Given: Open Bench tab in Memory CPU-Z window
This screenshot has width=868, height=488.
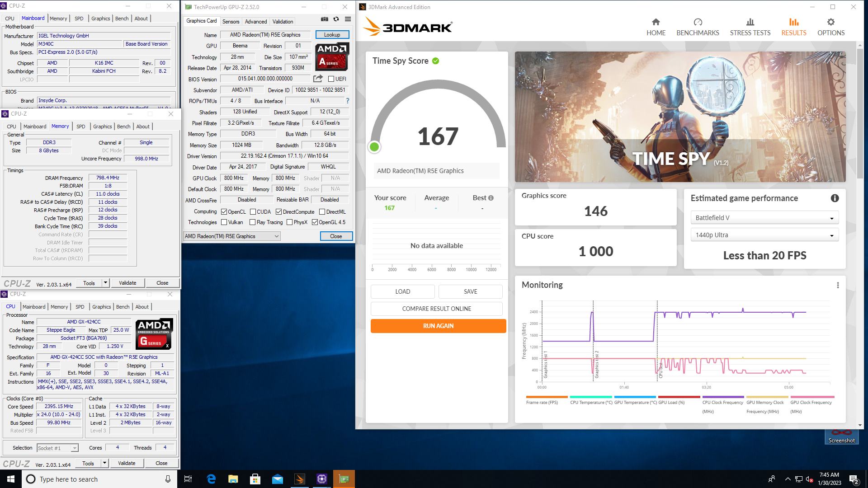Looking at the screenshot, I should tap(123, 127).
